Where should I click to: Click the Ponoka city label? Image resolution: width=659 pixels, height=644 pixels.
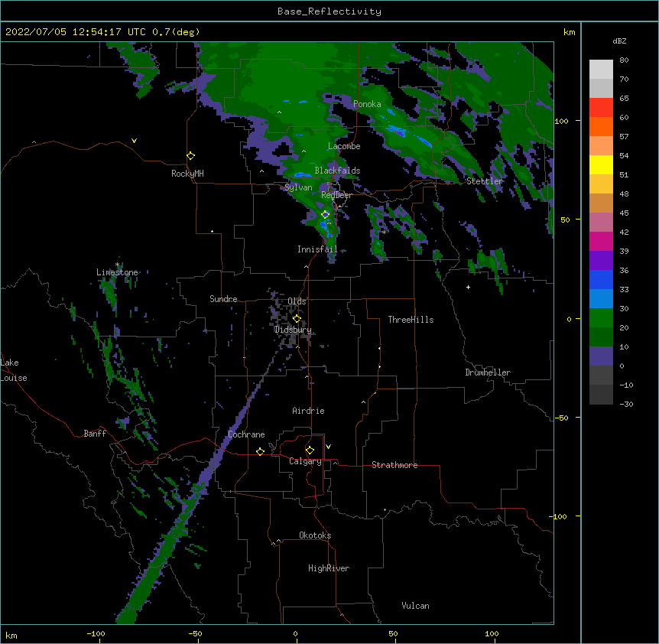367,104
